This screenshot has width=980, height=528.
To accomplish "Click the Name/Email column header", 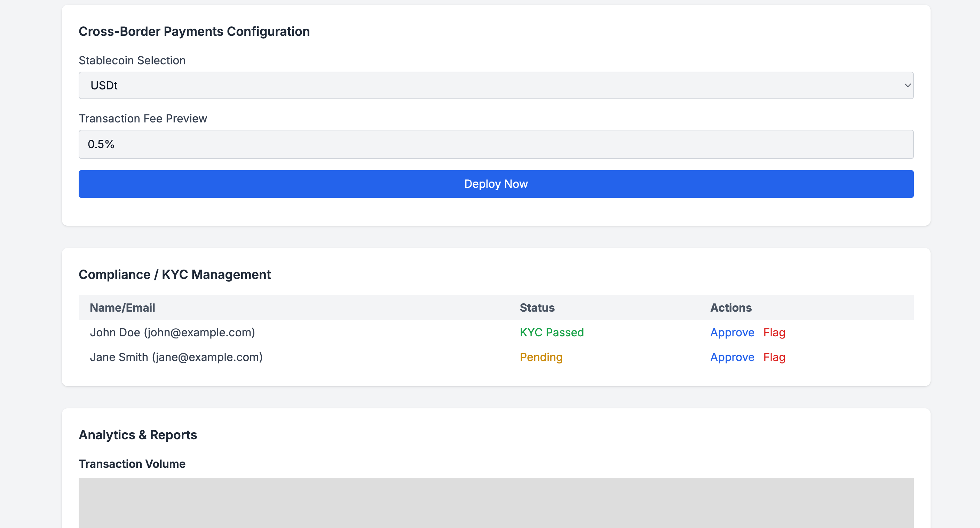I will pos(122,307).
